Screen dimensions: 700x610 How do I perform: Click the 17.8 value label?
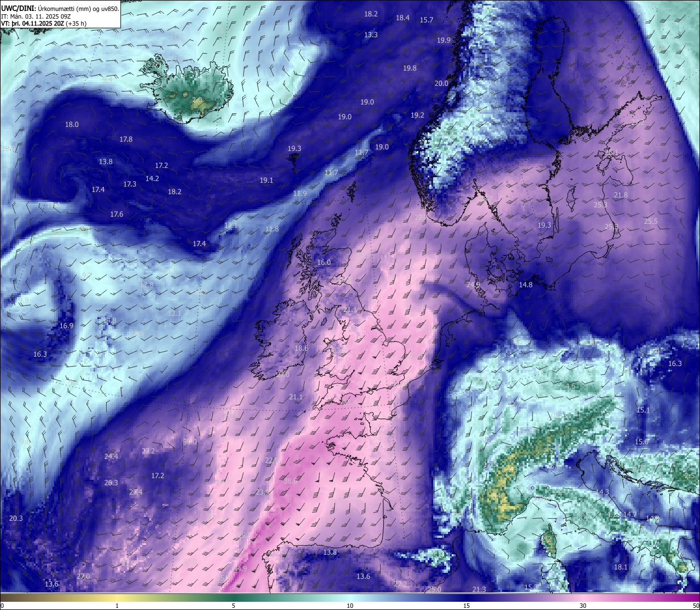[126, 139]
